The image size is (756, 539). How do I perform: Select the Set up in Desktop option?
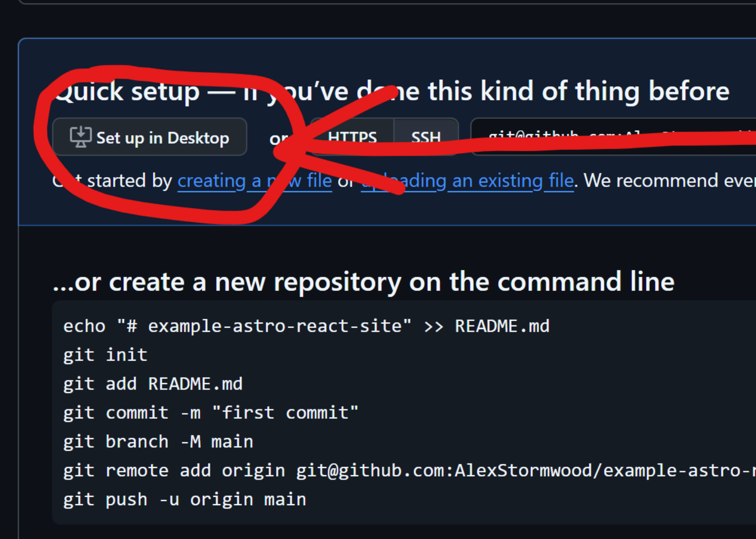[150, 137]
